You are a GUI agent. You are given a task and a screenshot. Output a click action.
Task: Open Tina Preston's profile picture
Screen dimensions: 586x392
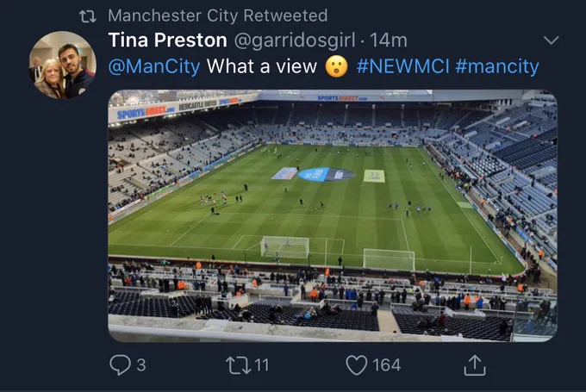[x=62, y=65]
